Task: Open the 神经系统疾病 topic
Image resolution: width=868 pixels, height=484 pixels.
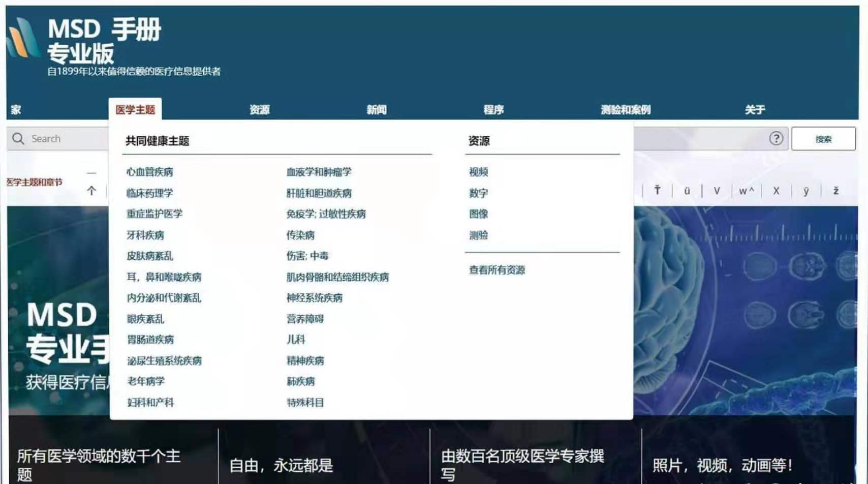Action: pyautogui.click(x=315, y=298)
